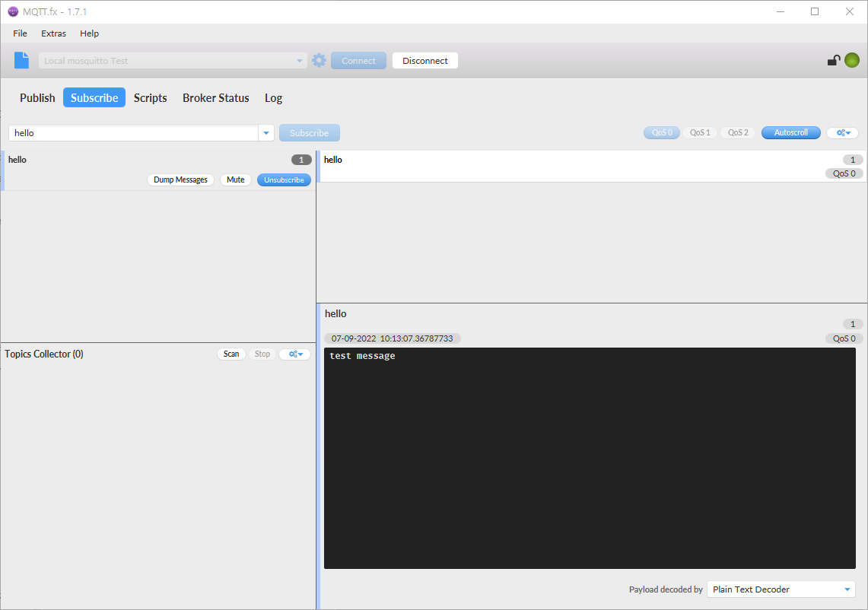Click the unlocked padlock TLS icon
The image size is (868, 610).
(x=834, y=60)
